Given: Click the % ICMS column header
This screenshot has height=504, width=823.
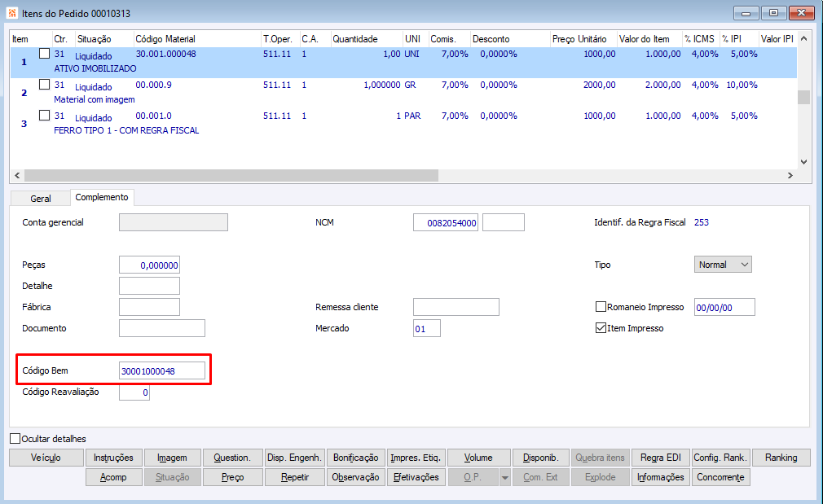Looking at the screenshot, I should pos(700,39).
